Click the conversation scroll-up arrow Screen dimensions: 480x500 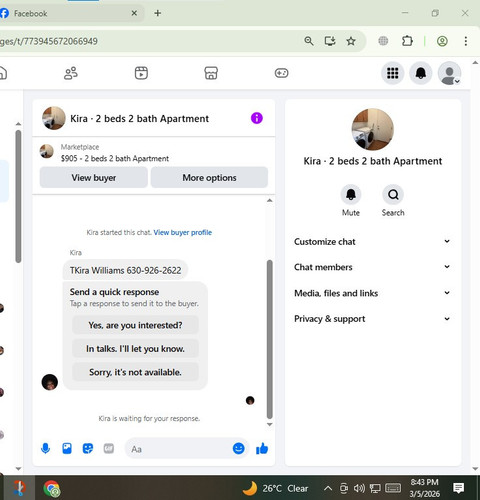pyautogui.click(x=270, y=200)
